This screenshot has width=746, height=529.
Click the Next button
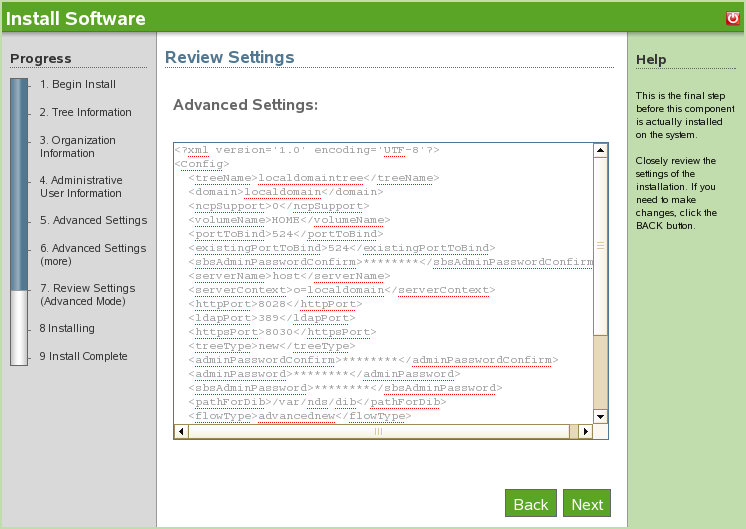[x=587, y=503]
